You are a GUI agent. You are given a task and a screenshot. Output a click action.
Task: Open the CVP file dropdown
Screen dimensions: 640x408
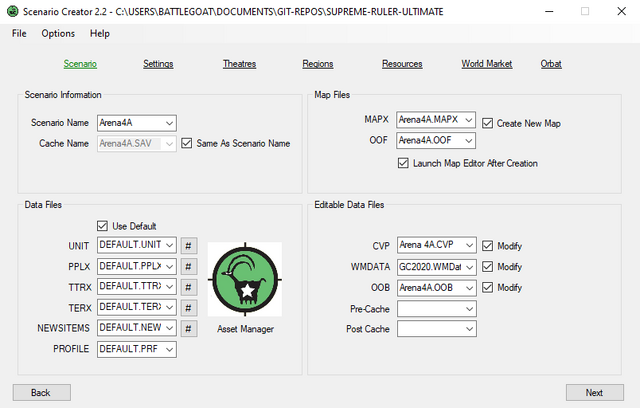point(469,245)
